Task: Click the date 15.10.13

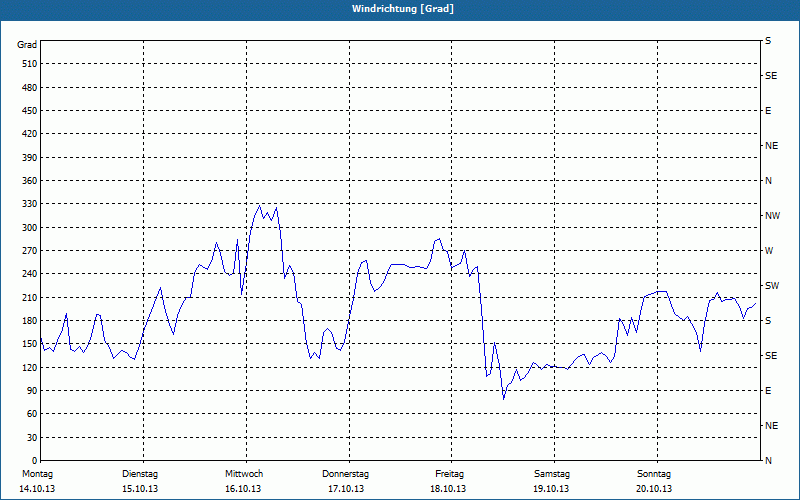Action: pos(140,489)
